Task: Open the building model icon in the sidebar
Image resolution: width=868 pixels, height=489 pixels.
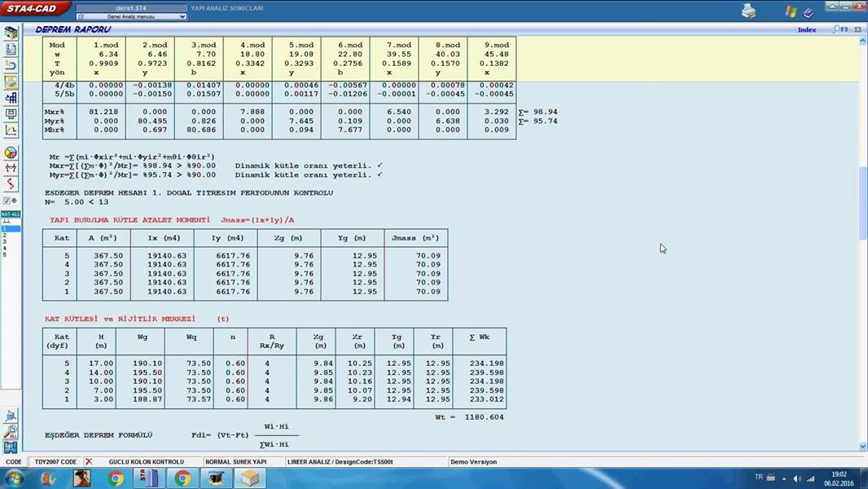Action: click(11, 33)
